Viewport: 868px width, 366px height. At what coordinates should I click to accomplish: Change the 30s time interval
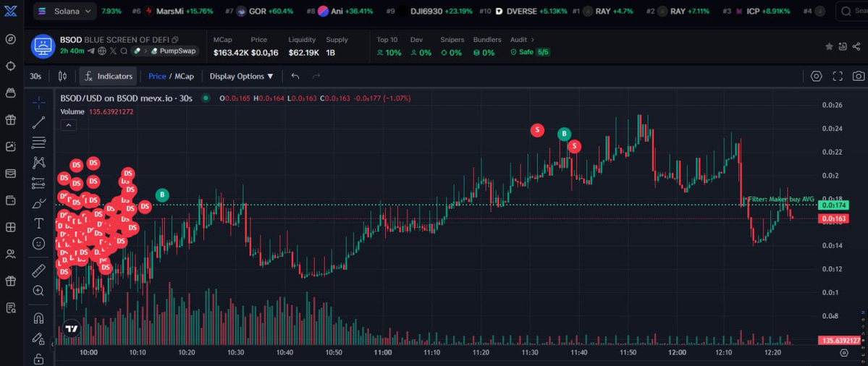point(35,76)
